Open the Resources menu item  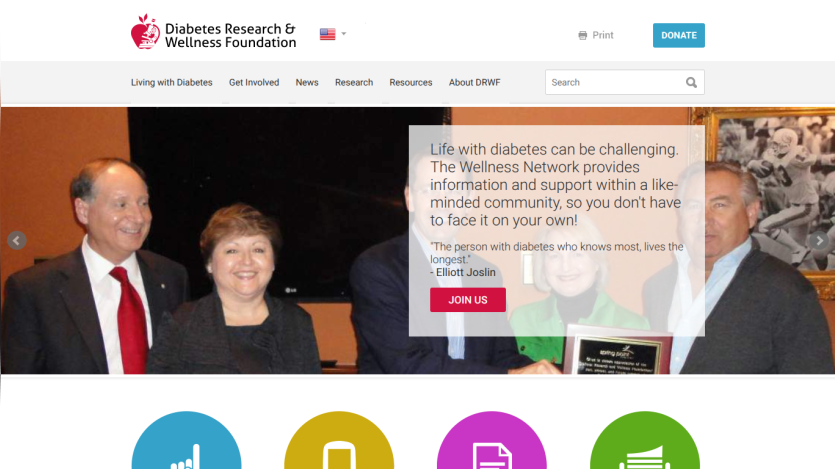point(411,83)
